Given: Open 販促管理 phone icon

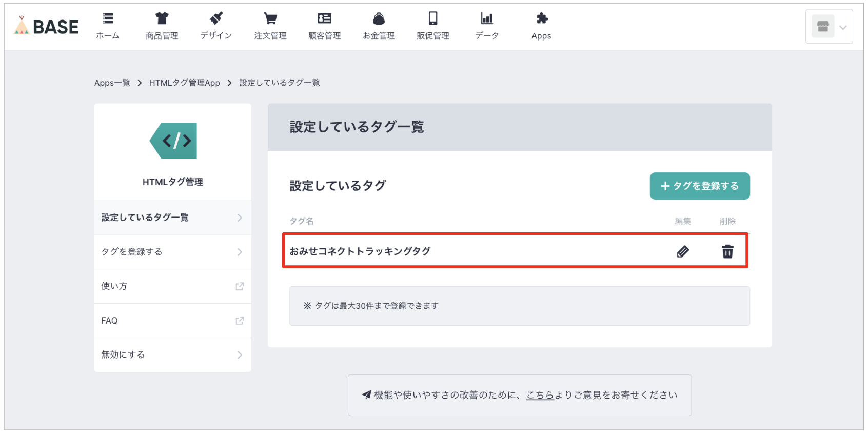Looking at the screenshot, I should (433, 18).
